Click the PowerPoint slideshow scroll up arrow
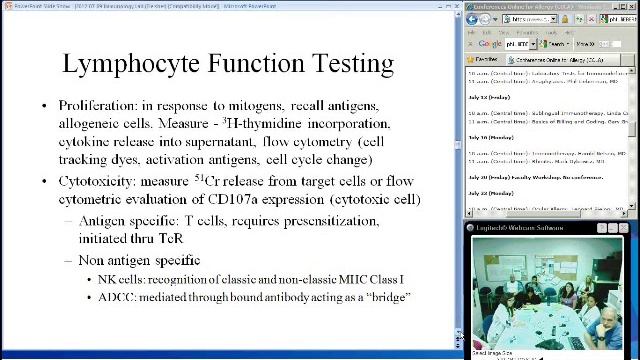The width and height of the screenshot is (640, 360). coord(458,14)
